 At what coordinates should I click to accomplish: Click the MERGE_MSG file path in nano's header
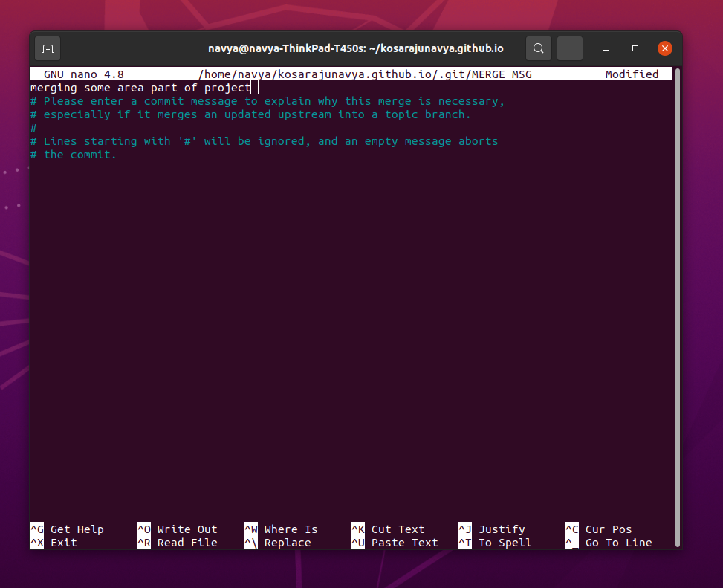point(364,74)
